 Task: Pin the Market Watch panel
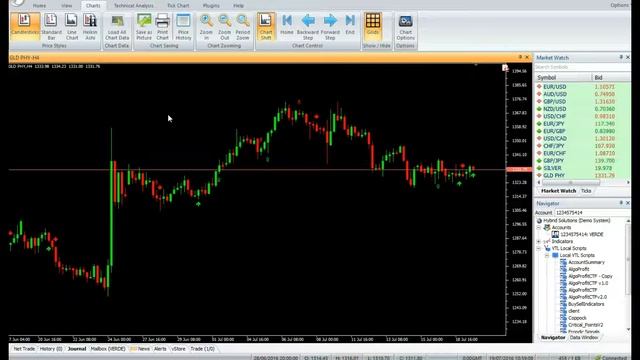tap(621, 57)
